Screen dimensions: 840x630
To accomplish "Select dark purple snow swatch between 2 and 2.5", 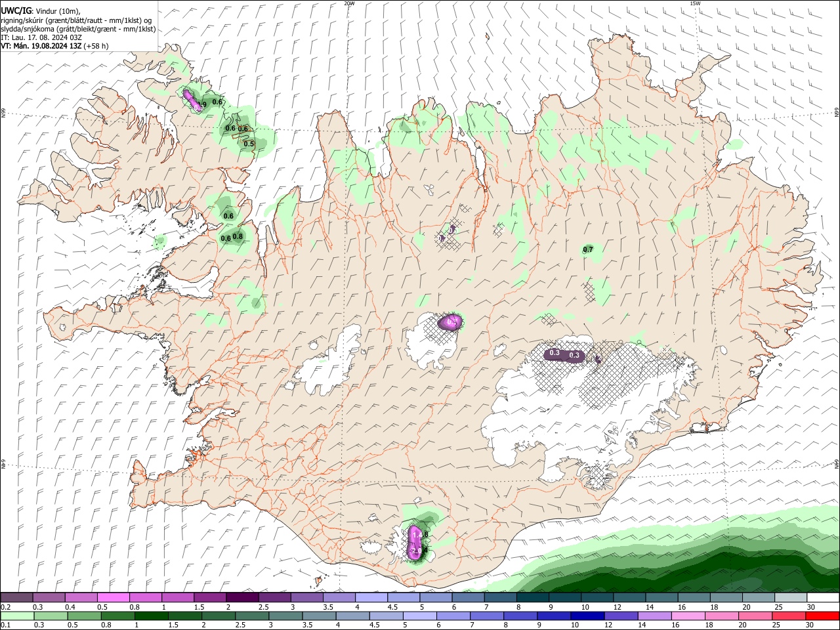I will (242, 597).
